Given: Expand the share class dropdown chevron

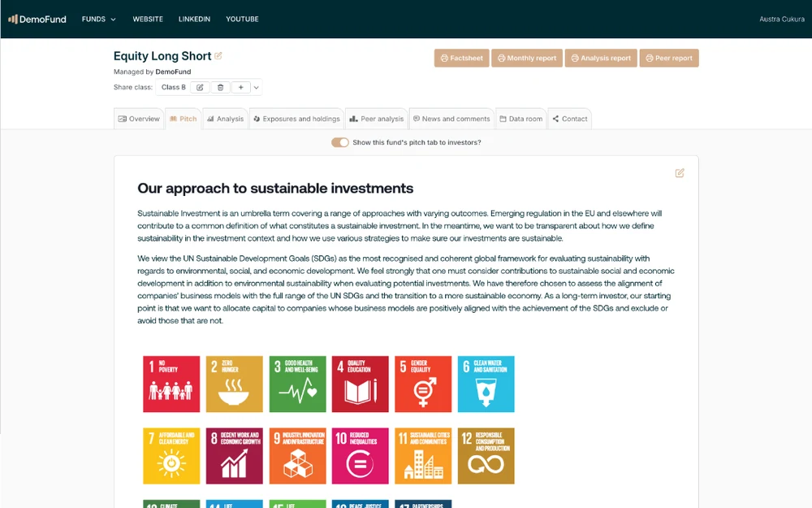Looking at the screenshot, I should click(256, 88).
